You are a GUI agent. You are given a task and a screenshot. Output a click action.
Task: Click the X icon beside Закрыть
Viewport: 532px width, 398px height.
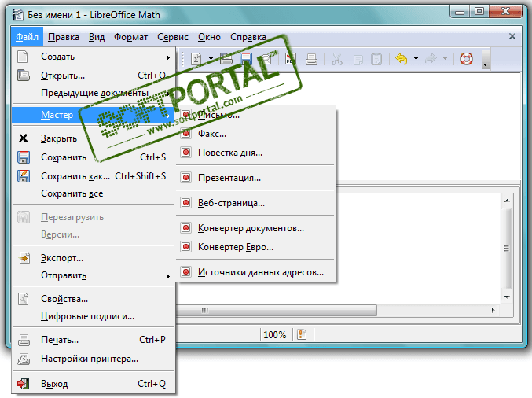point(23,138)
